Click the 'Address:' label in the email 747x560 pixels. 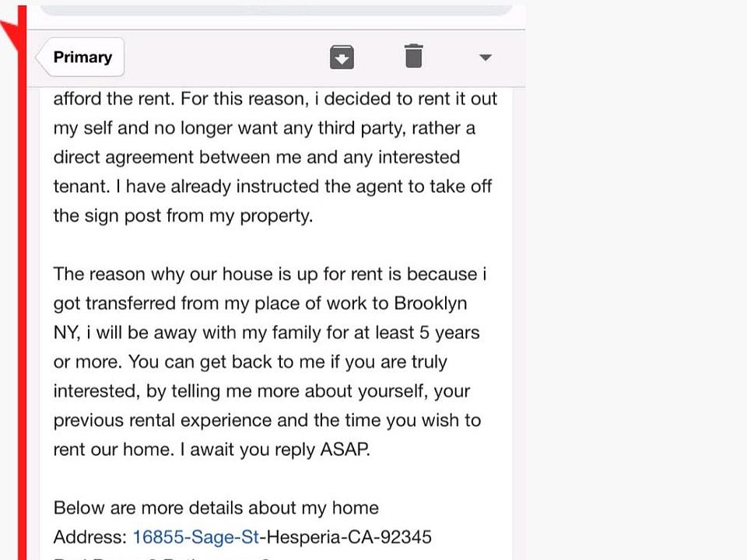pyautogui.click(x=90, y=537)
